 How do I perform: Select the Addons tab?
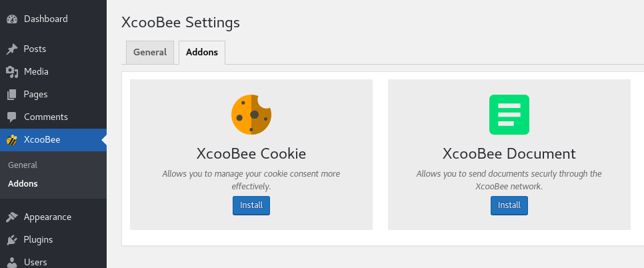coord(202,53)
